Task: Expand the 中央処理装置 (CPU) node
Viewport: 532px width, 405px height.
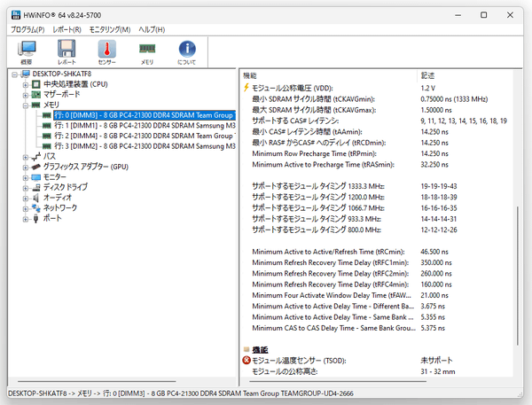Action: point(26,84)
